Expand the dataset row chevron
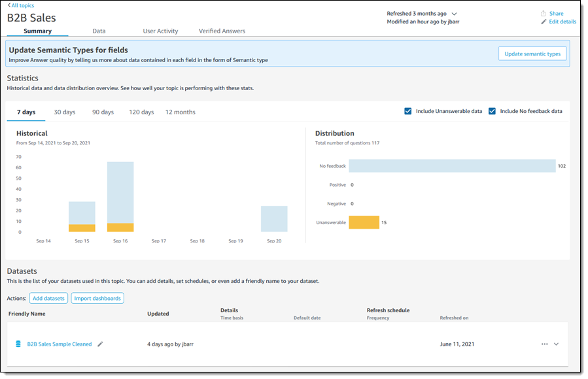588x379 pixels. point(556,344)
